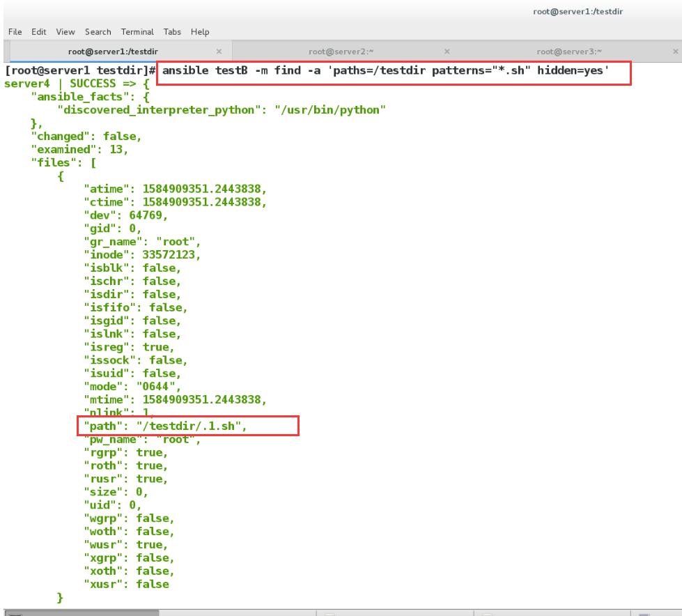
Task: Open the Help menu
Action: pos(200,32)
